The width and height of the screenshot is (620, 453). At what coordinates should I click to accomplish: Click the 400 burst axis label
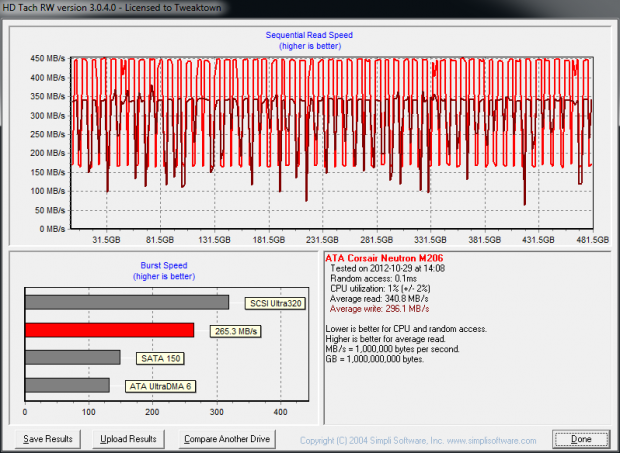[280, 412]
